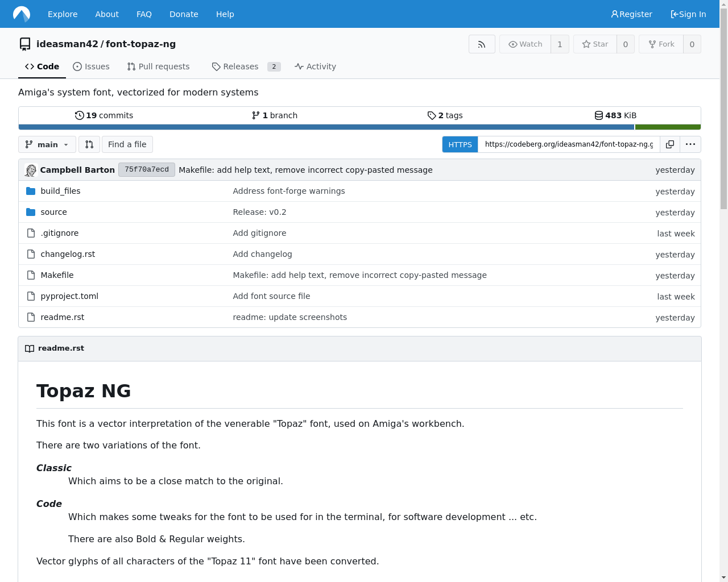Open Explore in the top navigation
The height and width of the screenshot is (582, 728).
pos(63,14)
